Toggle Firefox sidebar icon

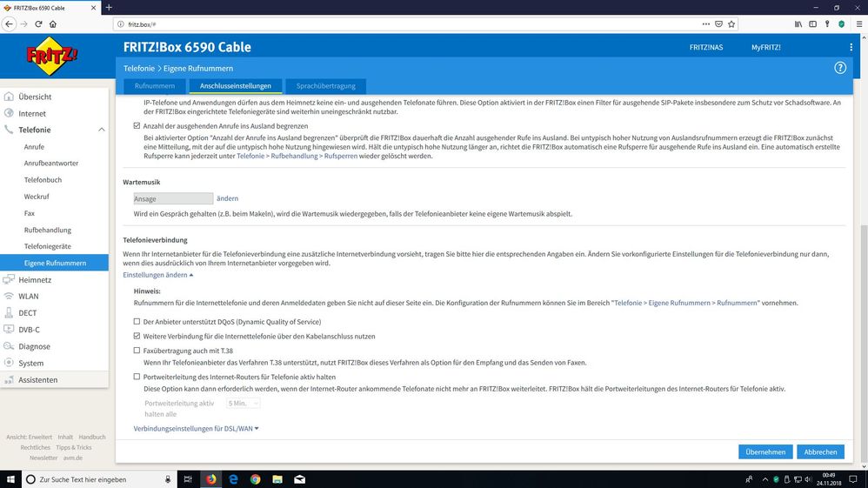tap(812, 23)
